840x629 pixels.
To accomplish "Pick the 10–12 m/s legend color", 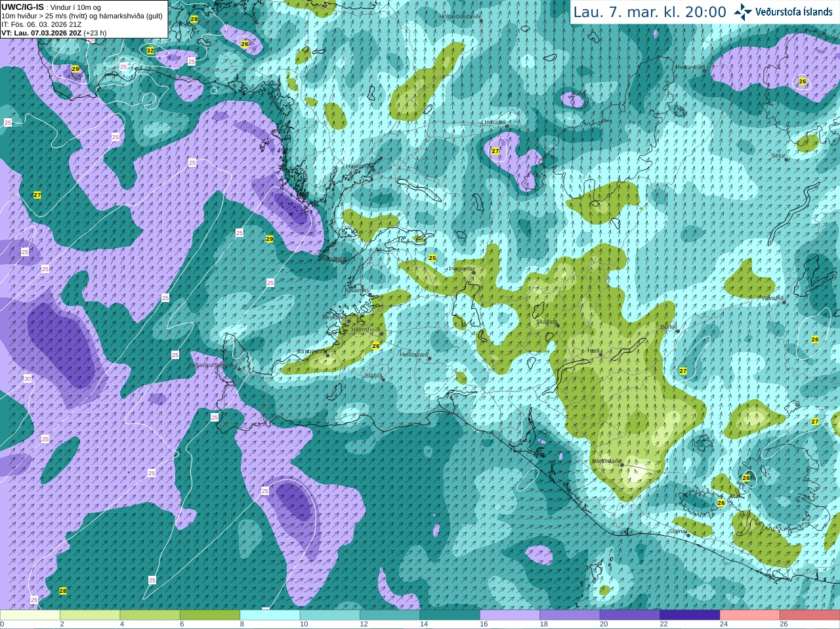I will 330,615.
